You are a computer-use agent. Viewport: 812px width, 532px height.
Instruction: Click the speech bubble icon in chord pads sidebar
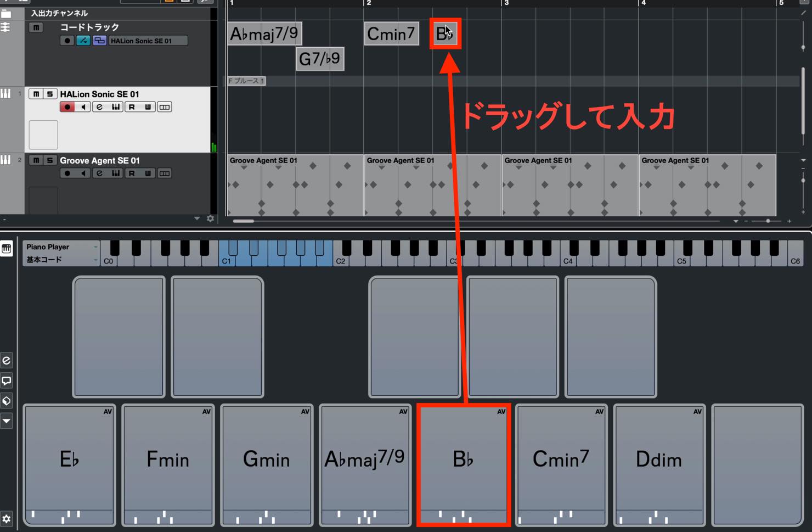coord(7,380)
